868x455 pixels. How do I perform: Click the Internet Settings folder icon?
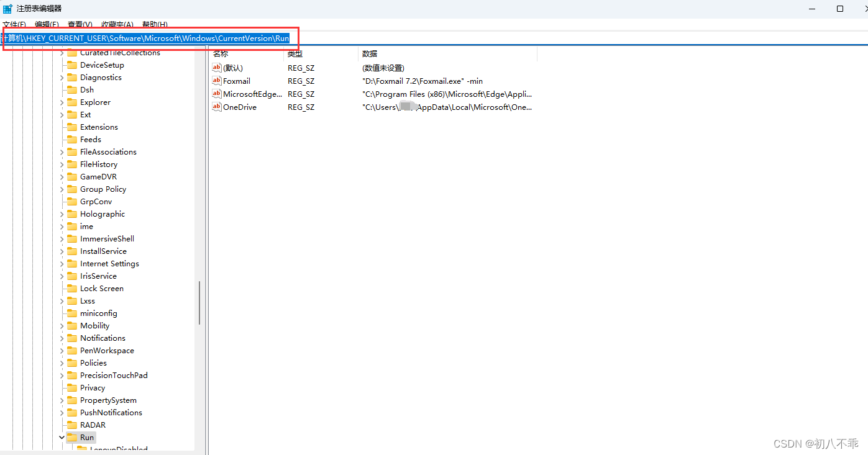pos(72,264)
